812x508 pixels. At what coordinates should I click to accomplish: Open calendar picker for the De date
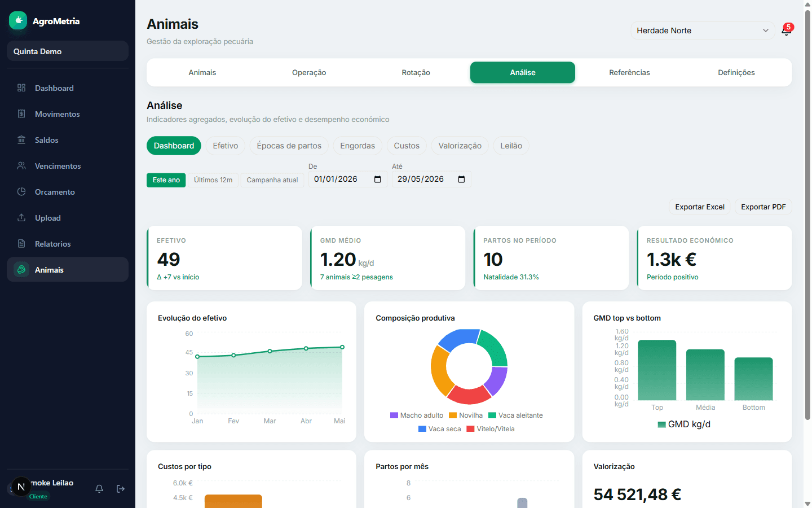378,179
